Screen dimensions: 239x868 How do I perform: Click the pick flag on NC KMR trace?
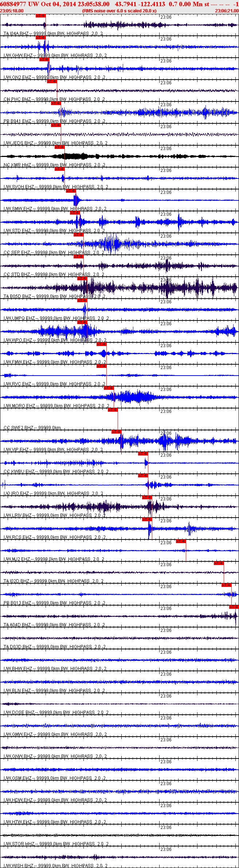point(60,147)
